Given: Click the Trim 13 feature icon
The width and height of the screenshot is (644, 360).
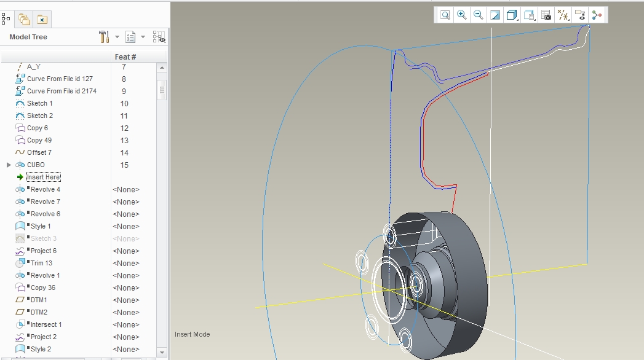Looking at the screenshot, I should click(x=20, y=263).
